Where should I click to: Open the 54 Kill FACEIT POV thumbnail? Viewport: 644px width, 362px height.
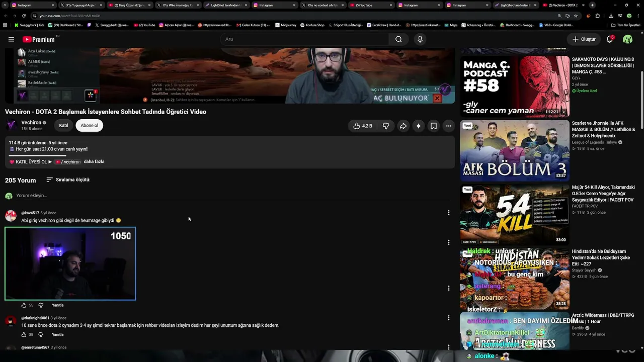tap(515, 214)
